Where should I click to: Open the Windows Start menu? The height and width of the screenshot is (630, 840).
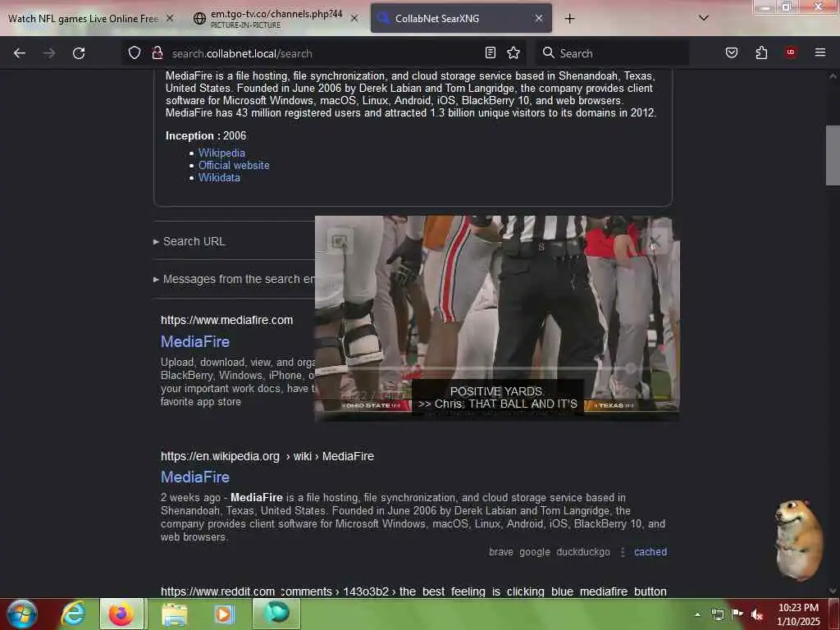[21, 614]
